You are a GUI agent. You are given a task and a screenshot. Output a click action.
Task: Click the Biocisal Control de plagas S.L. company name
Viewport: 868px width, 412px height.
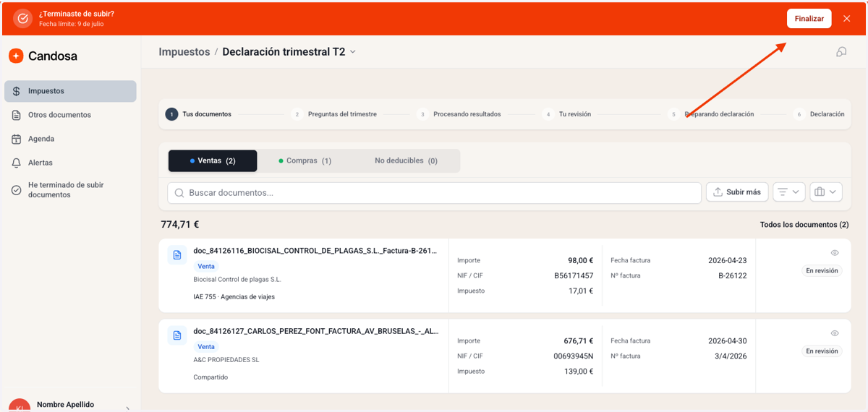click(237, 279)
